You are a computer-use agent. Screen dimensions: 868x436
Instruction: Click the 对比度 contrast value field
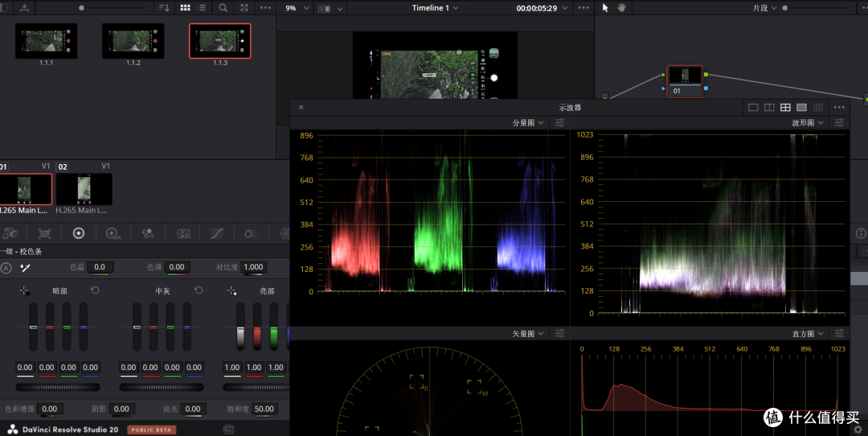point(253,267)
